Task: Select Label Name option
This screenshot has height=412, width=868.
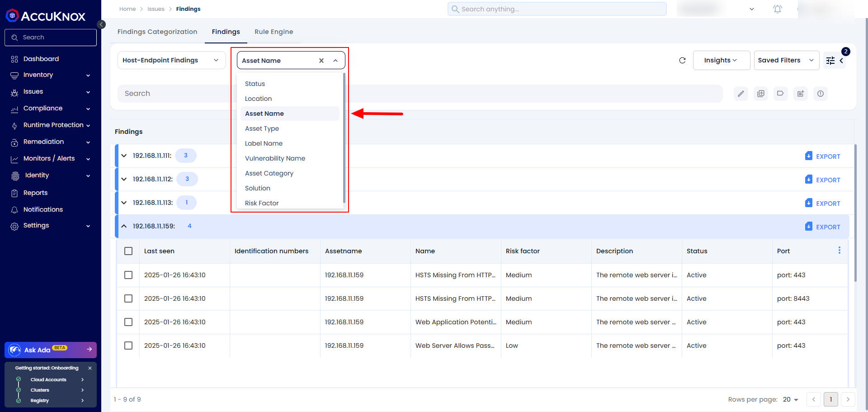Action: click(x=290, y=143)
